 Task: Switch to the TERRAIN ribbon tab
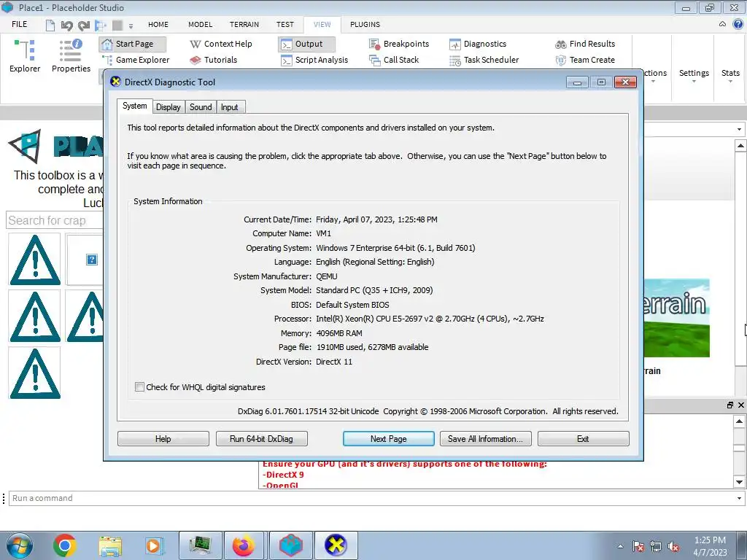pos(244,24)
